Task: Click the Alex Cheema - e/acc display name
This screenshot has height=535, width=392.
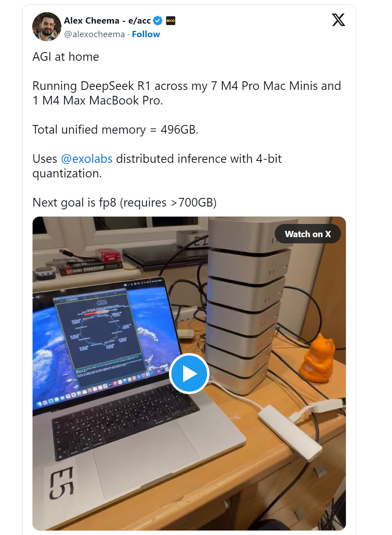Action: pyautogui.click(x=107, y=21)
